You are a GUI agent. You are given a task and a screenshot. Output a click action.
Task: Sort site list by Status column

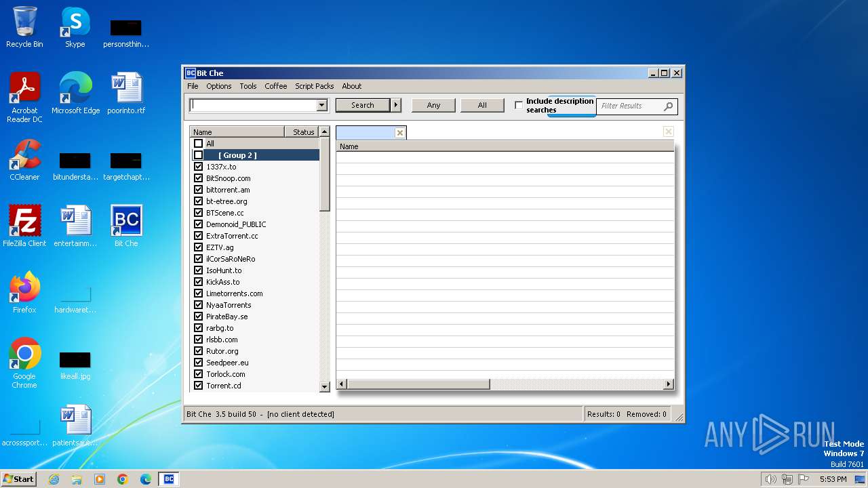(x=301, y=132)
